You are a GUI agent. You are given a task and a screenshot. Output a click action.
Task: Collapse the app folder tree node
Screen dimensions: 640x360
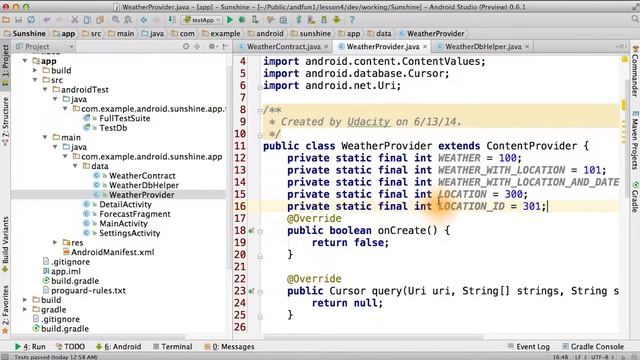click(25, 61)
